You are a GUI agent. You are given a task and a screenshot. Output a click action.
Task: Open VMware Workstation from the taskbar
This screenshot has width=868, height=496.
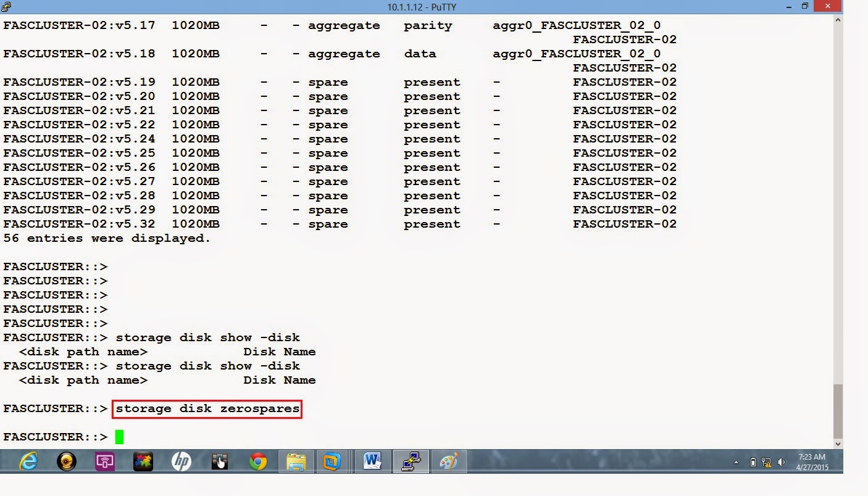[x=333, y=461]
